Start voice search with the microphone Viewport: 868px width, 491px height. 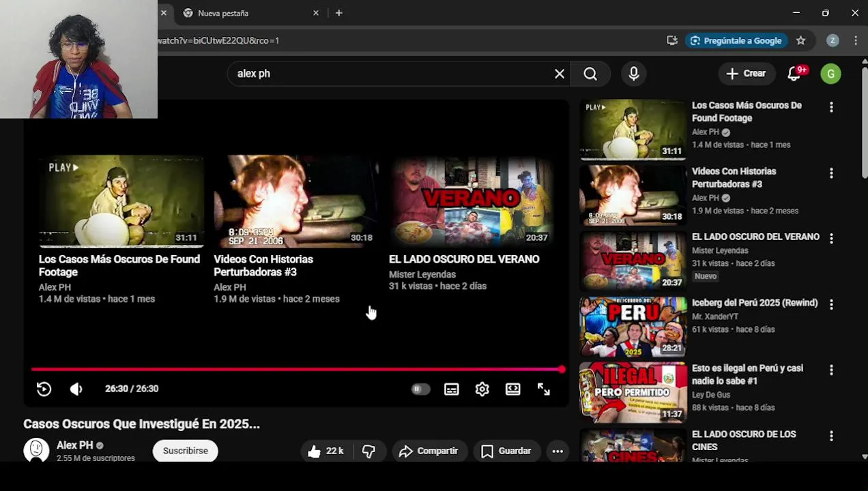634,74
